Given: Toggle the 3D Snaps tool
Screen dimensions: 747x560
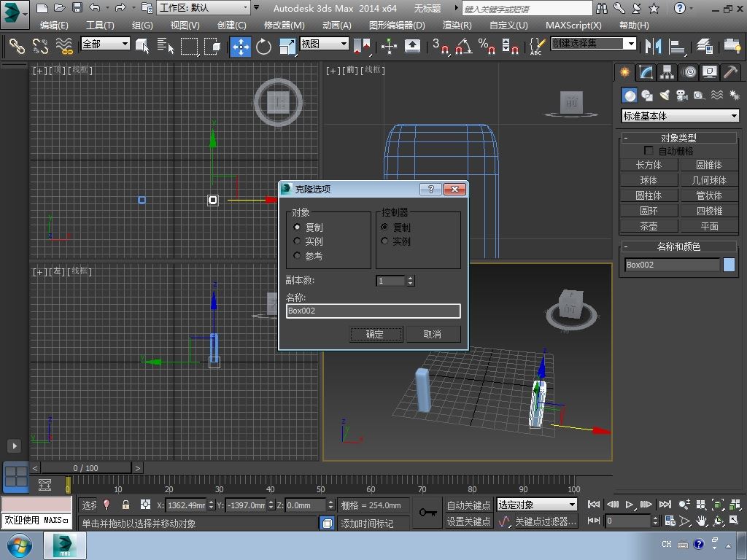Looking at the screenshot, I should 440,46.
